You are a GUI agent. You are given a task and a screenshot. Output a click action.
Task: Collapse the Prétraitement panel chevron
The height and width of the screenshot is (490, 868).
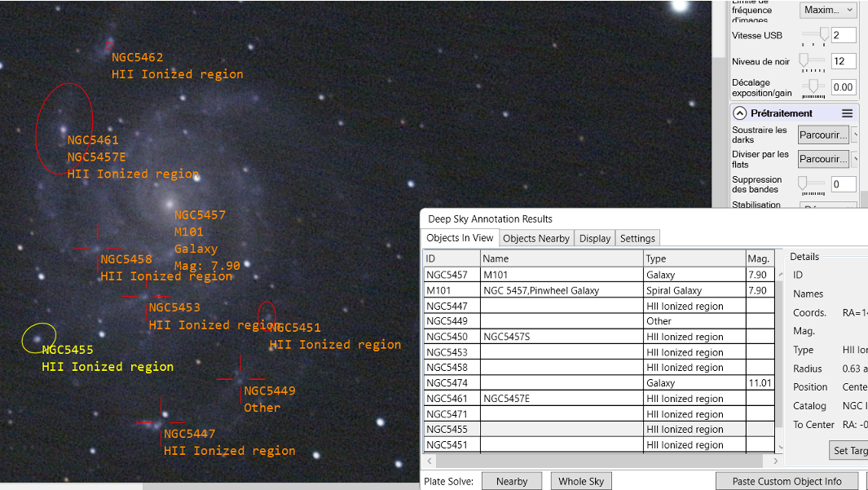point(739,113)
